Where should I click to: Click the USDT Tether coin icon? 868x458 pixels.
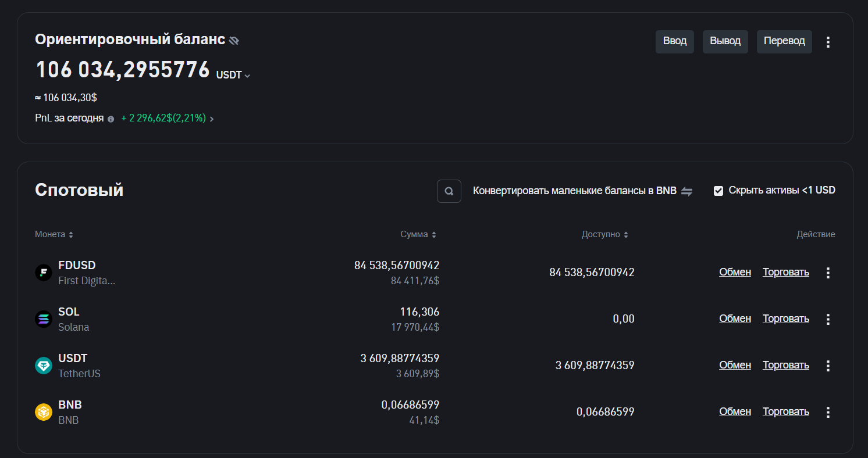(44, 366)
